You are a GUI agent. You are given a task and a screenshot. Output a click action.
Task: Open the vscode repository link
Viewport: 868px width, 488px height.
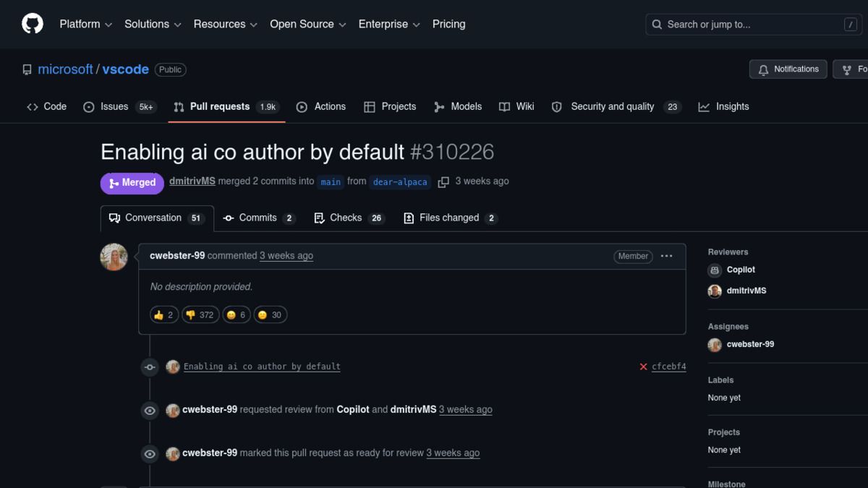[126, 69]
